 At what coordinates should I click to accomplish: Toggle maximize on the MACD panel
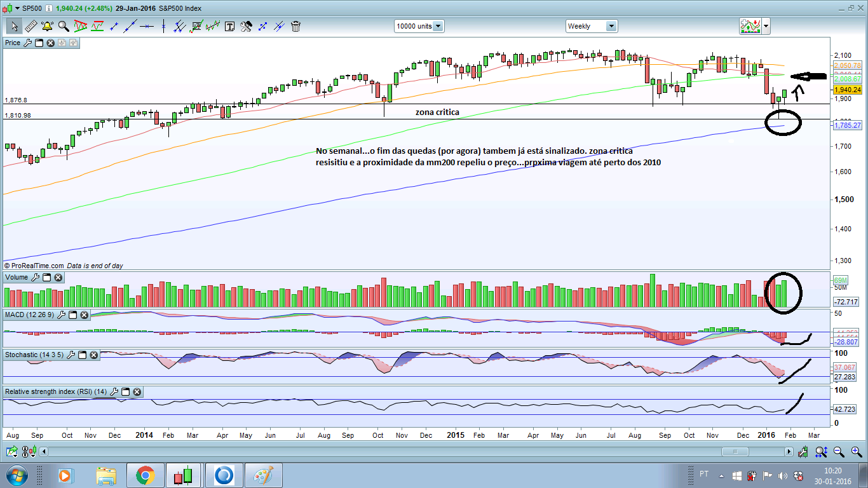coord(72,315)
